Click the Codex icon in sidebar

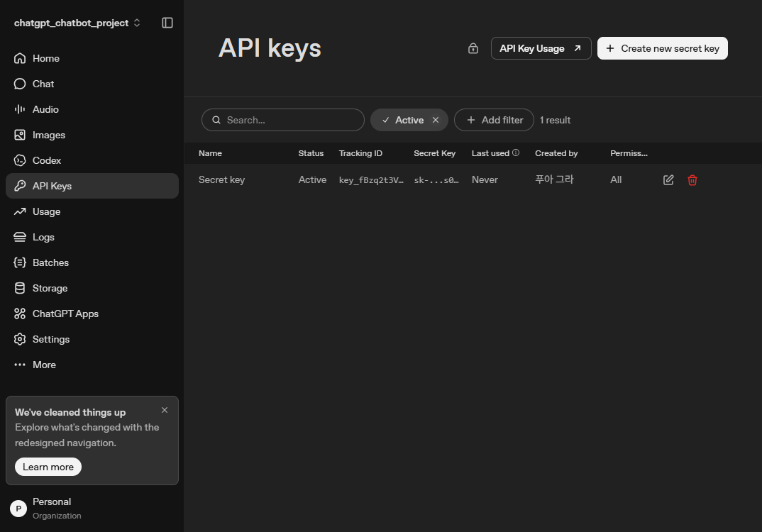click(x=20, y=160)
